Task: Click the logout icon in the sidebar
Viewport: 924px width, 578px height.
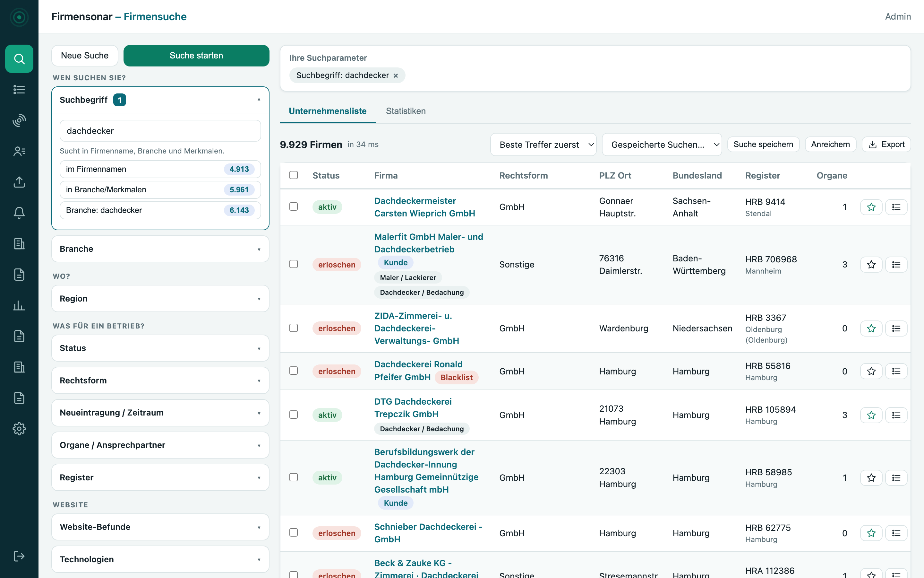Action: (x=19, y=556)
